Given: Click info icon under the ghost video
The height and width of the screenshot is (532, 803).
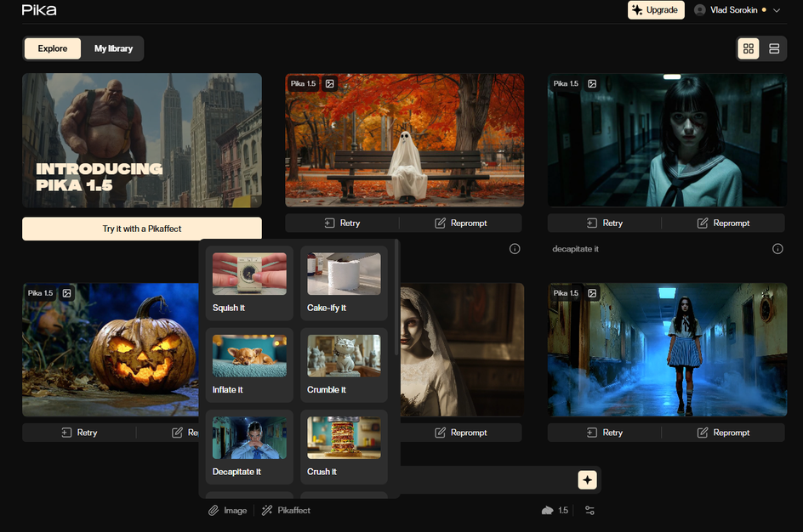Looking at the screenshot, I should click(x=515, y=249).
